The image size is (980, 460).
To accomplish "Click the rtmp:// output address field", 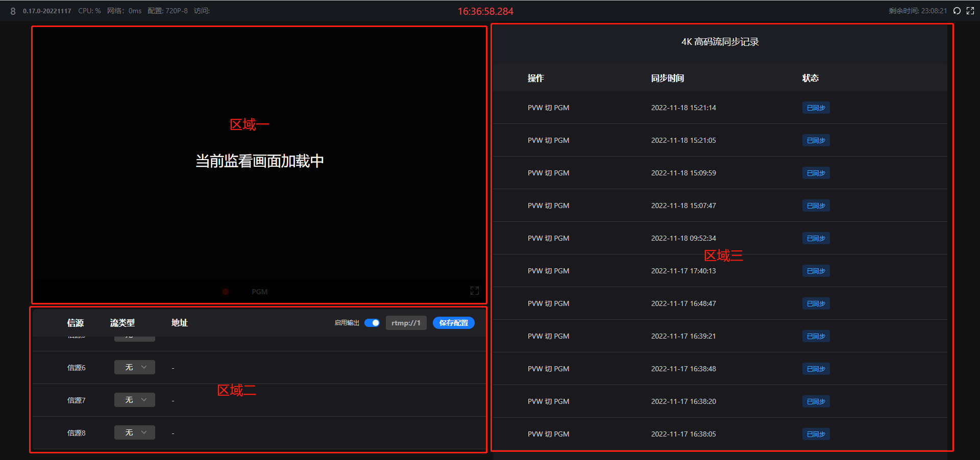I will (x=406, y=323).
